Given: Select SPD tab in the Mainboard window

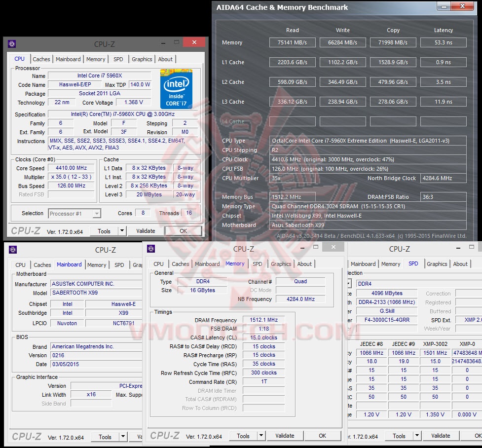Looking at the screenshot, I should (x=119, y=265).
